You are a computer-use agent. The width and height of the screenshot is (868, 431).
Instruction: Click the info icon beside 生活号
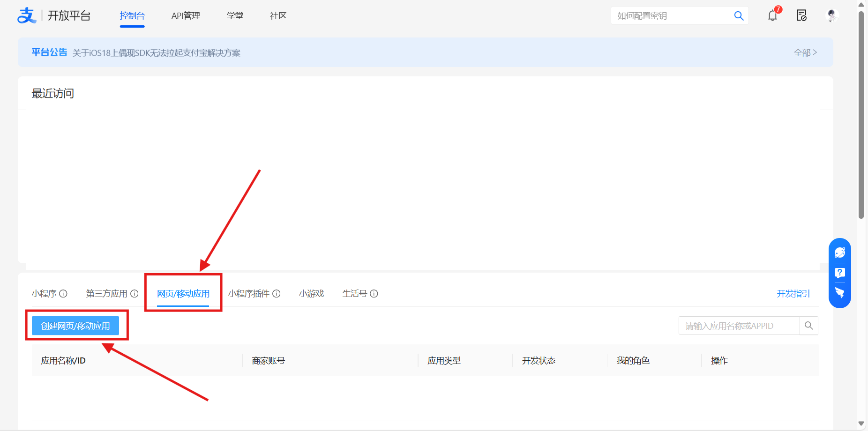[x=374, y=294]
